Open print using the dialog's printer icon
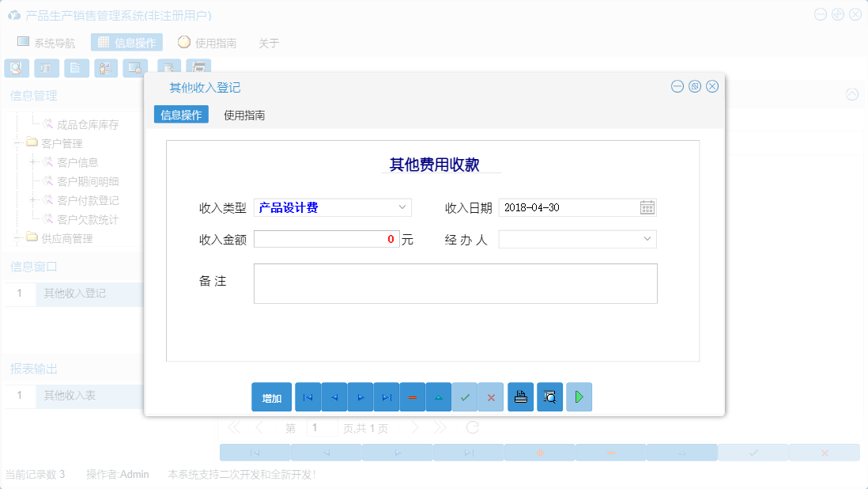The width and height of the screenshot is (868, 489). coord(520,396)
